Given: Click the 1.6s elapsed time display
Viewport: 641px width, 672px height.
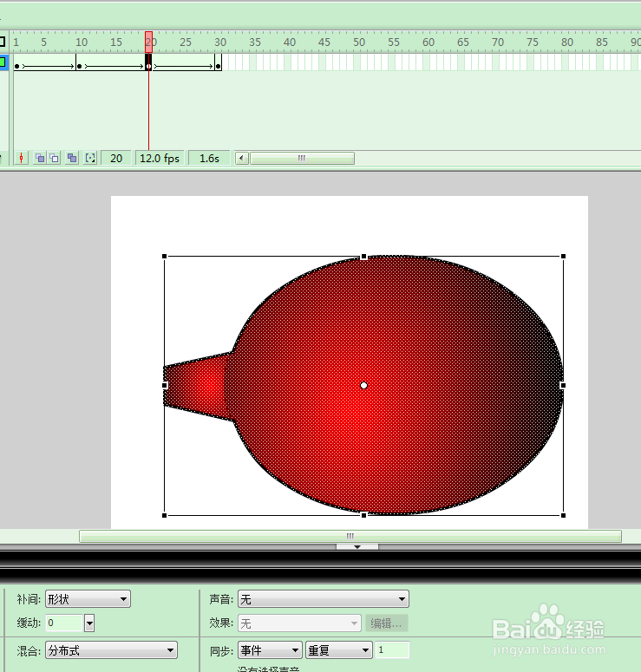Looking at the screenshot, I should [209, 158].
